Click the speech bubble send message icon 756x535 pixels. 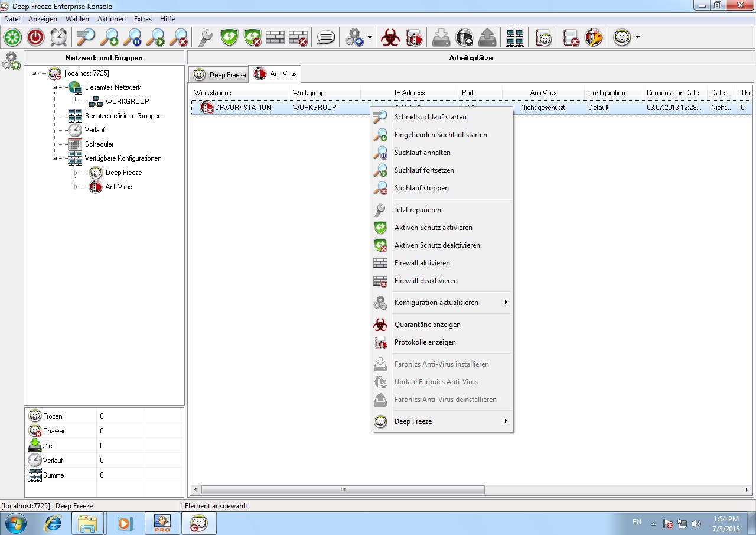tap(325, 38)
